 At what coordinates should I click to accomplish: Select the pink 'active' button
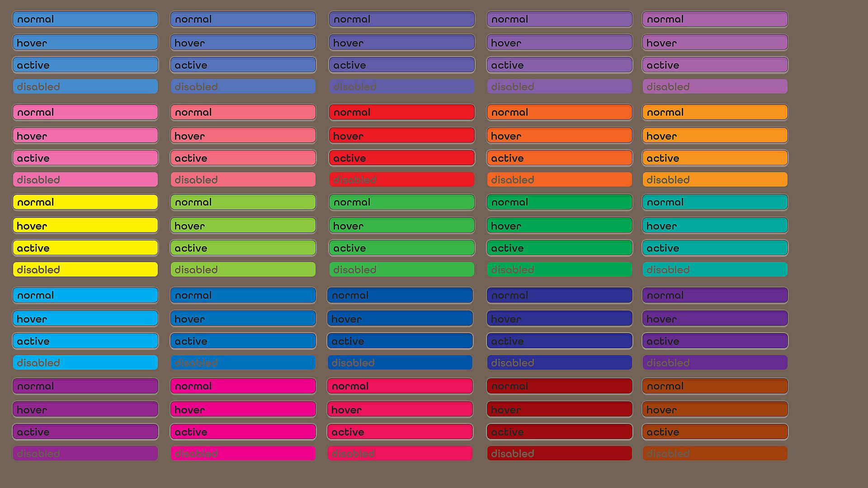coord(85,158)
